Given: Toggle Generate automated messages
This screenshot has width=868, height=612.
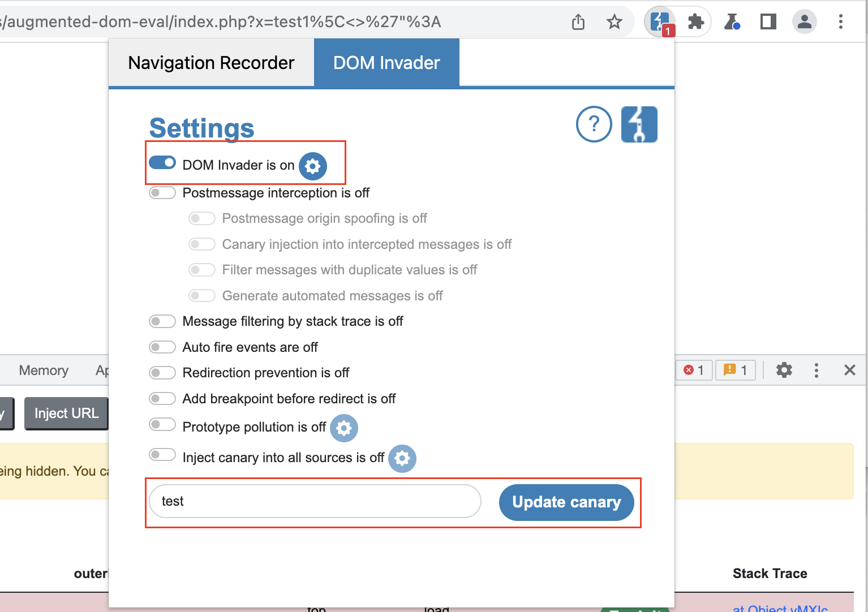Looking at the screenshot, I should tap(202, 296).
